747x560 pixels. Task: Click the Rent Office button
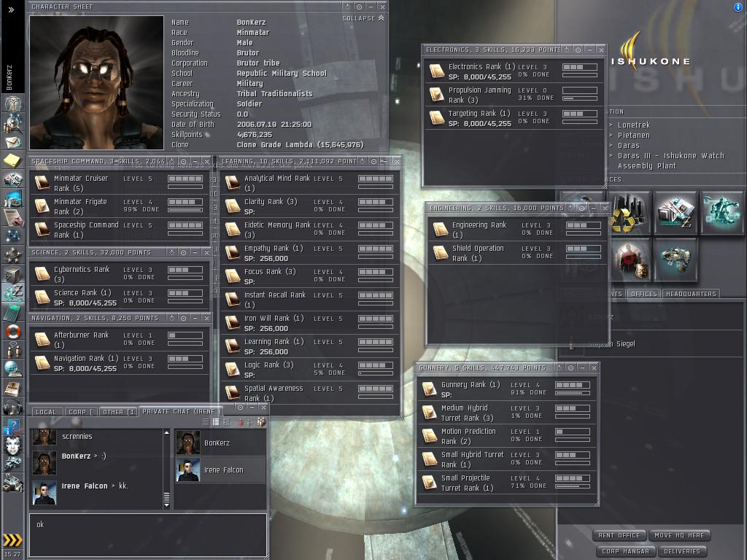coord(619,535)
